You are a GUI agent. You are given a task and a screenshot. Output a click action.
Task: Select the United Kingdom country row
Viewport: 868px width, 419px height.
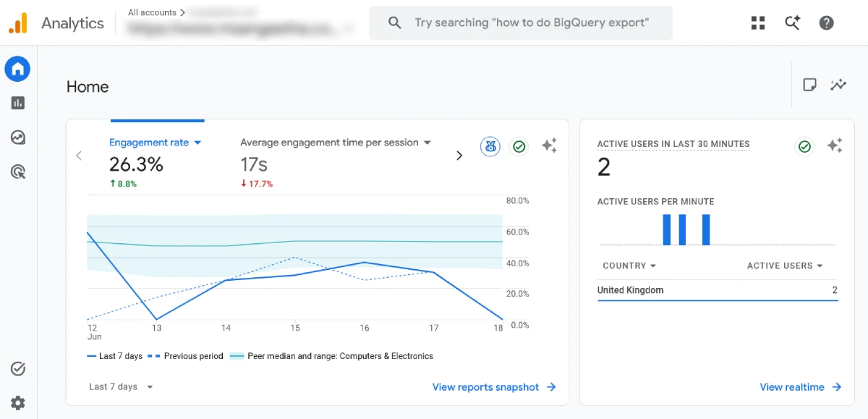click(x=718, y=290)
